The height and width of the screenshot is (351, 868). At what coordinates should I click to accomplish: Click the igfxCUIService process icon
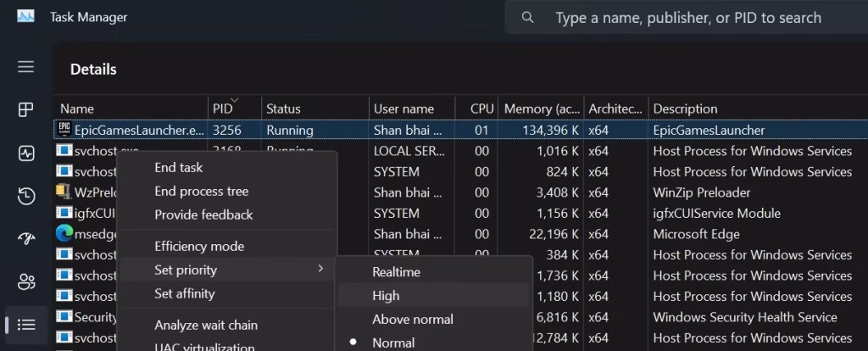tap(64, 213)
